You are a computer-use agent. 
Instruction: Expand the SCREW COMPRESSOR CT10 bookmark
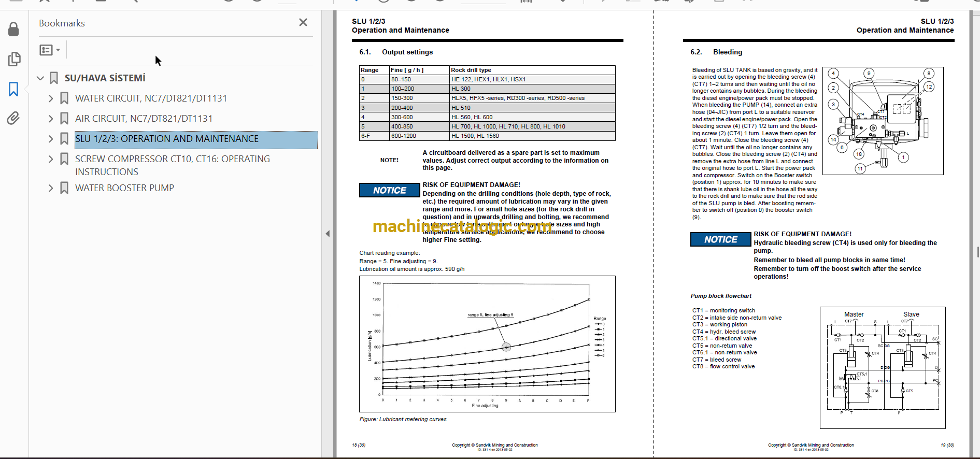(x=51, y=159)
